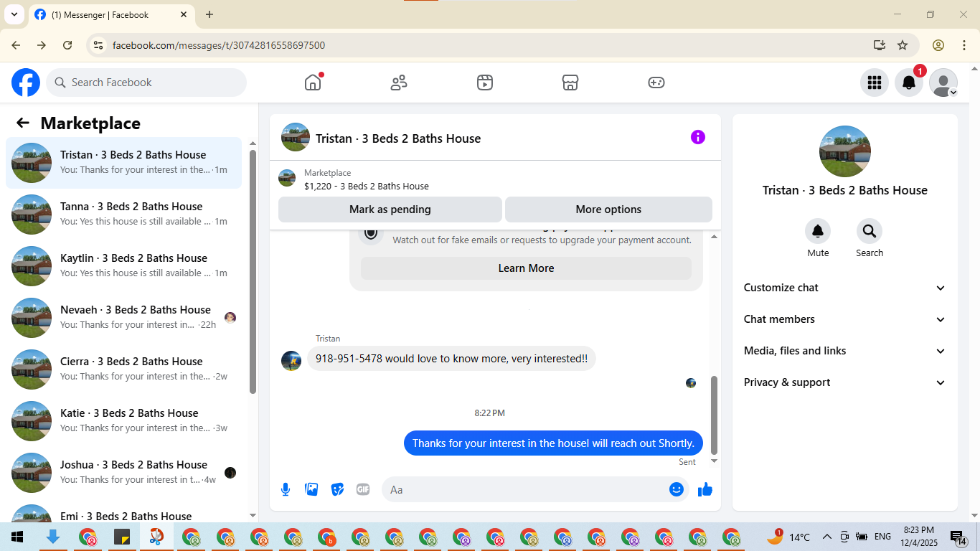Open the account profile avatar menu

click(943, 83)
